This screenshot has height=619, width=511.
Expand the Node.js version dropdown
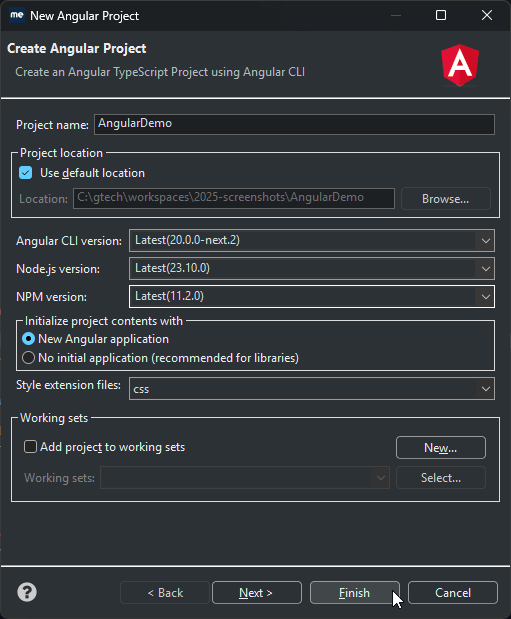pyautogui.click(x=312, y=268)
